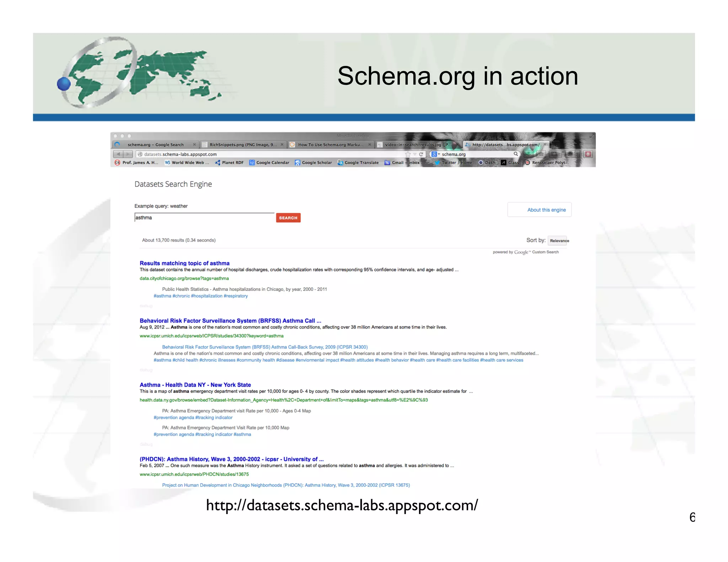Open the Planet RDF bookmark
Viewport: 728px width, 562px height.
pyautogui.click(x=229, y=163)
